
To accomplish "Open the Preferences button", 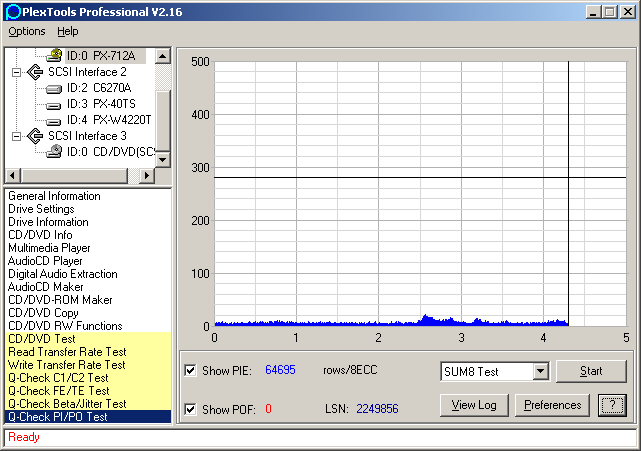I will 552,405.
